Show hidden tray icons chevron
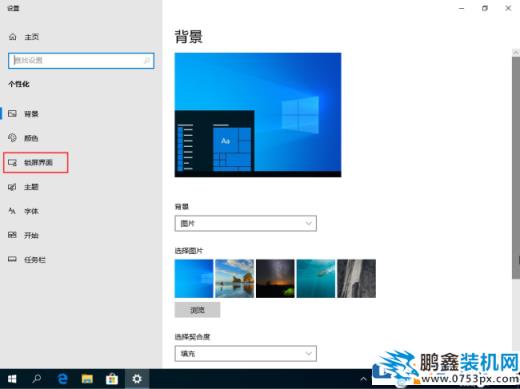The image size is (520, 389). (363, 379)
